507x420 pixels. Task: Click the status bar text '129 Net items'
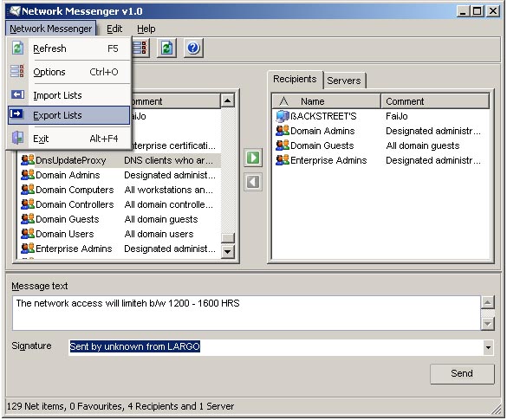coord(36,406)
